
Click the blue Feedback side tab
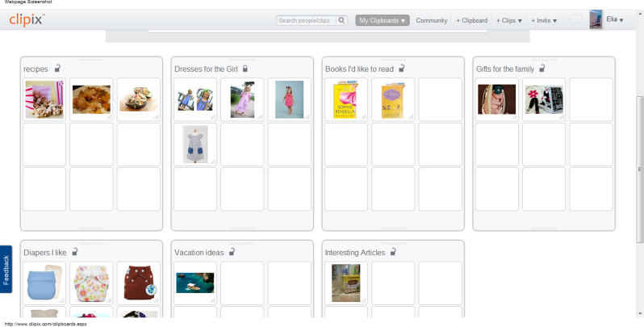click(6, 269)
